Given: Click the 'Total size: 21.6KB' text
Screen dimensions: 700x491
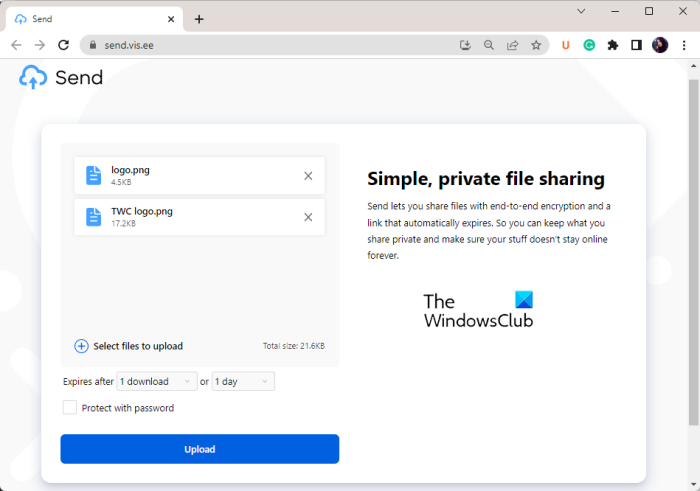Looking at the screenshot, I should point(294,346).
